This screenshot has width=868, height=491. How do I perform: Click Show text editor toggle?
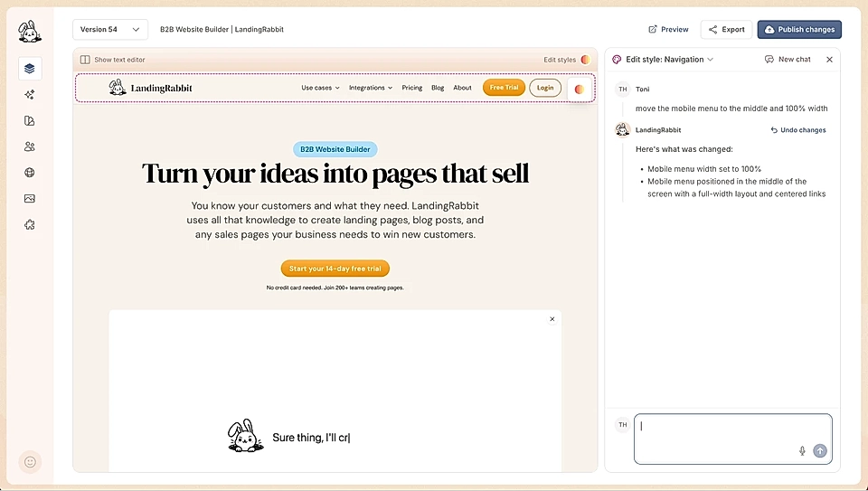coord(113,60)
